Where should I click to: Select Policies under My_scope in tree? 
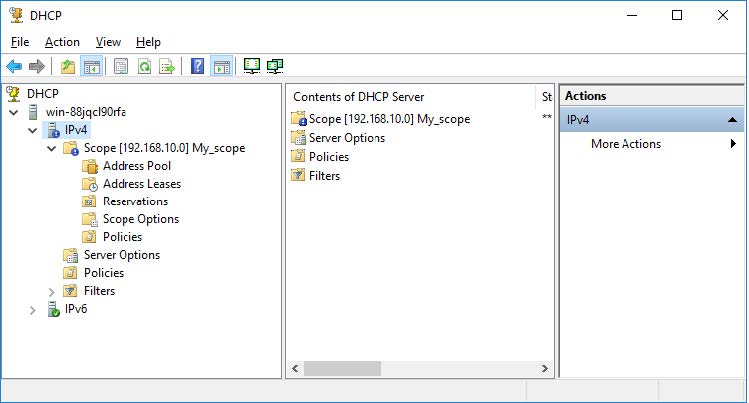click(122, 237)
